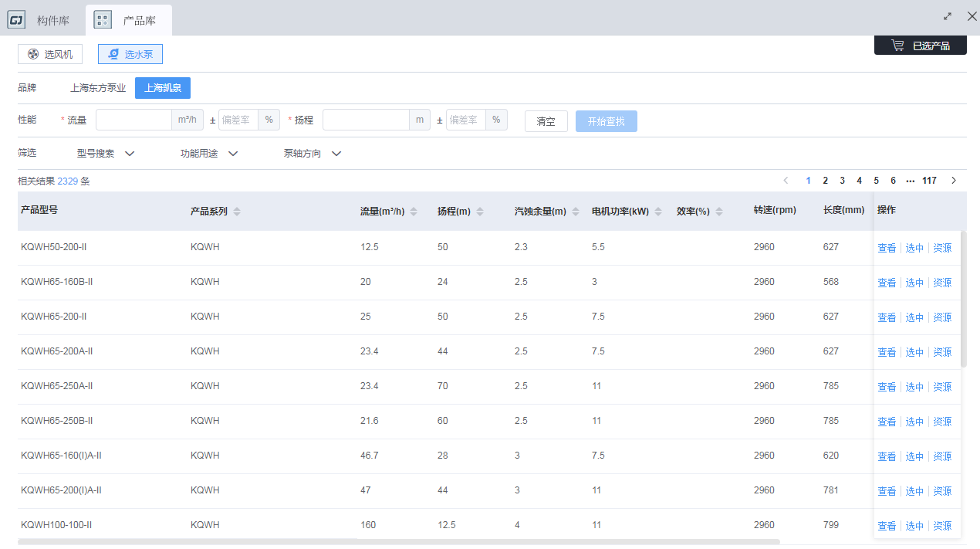Click 查看 for KQWH65-200A-II
Screen dimensions: 980x549
[x=887, y=352]
